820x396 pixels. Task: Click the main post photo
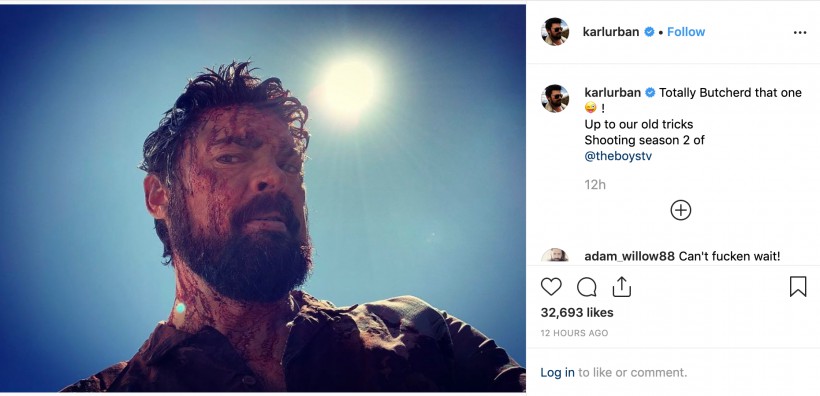pyautogui.click(x=263, y=198)
